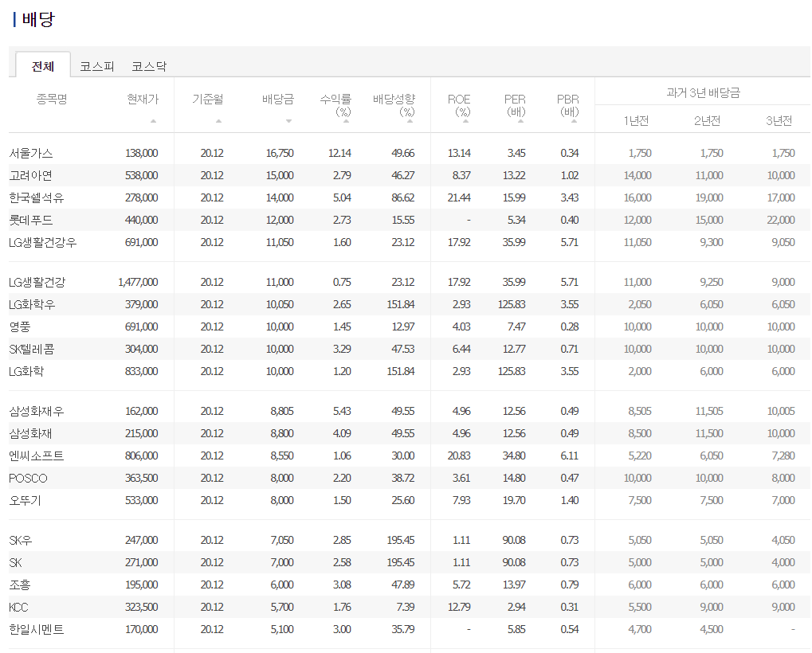Select 한국쉘석유 ROE 21.44

[459, 197]
